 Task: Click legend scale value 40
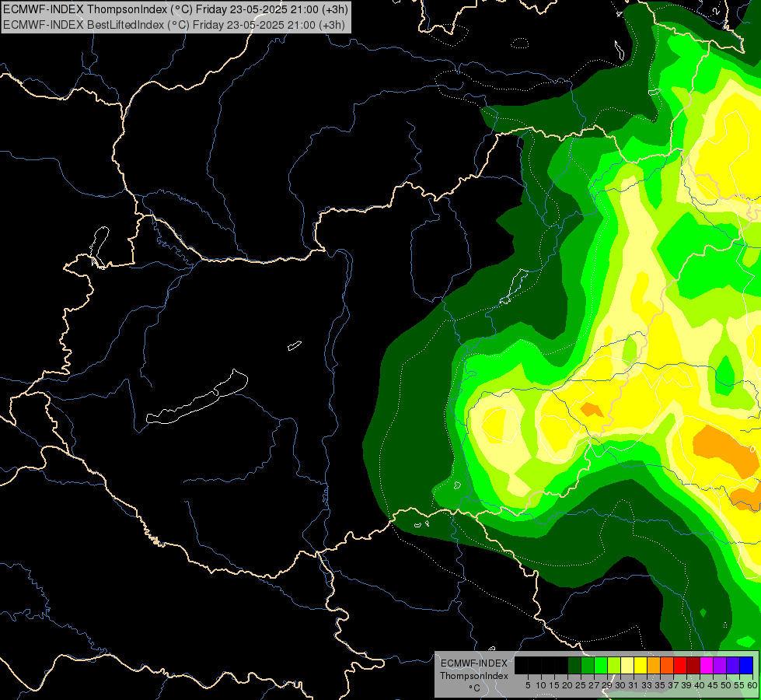click(x=700, y=685)
